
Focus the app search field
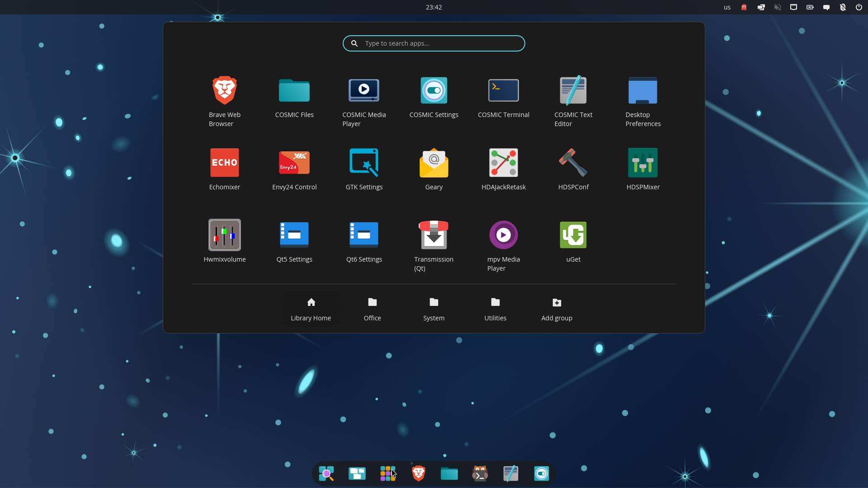click(434, 43)
